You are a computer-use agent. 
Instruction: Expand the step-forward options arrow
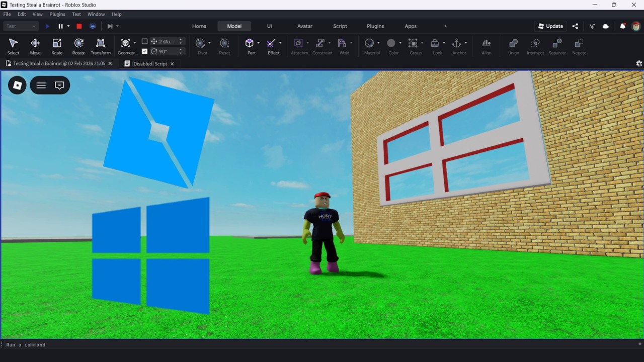[x=117, y=26]
